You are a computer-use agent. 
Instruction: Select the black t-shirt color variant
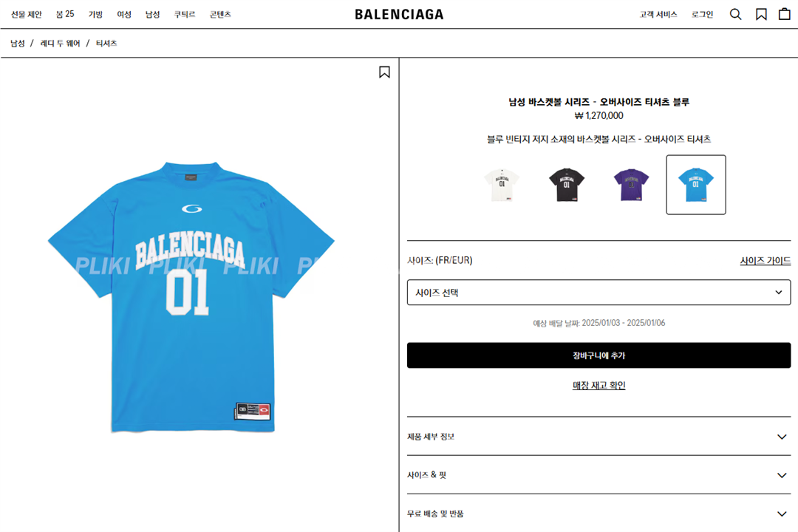pos(567,185)
